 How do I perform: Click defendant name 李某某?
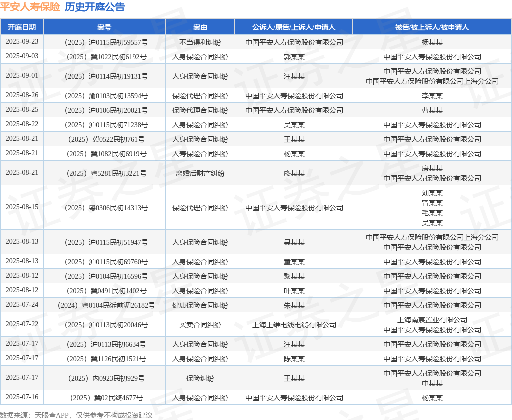[432, 96]
